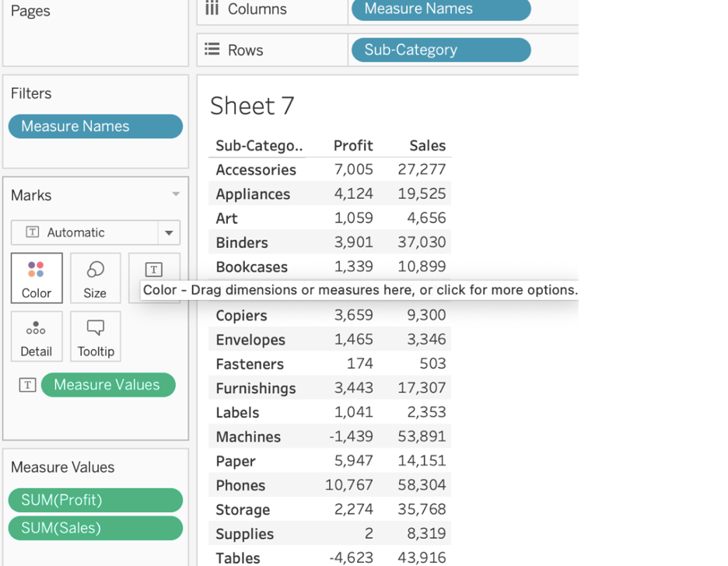
Task: Open the Marks card menu arrow
Action: [x=176, y=194]
